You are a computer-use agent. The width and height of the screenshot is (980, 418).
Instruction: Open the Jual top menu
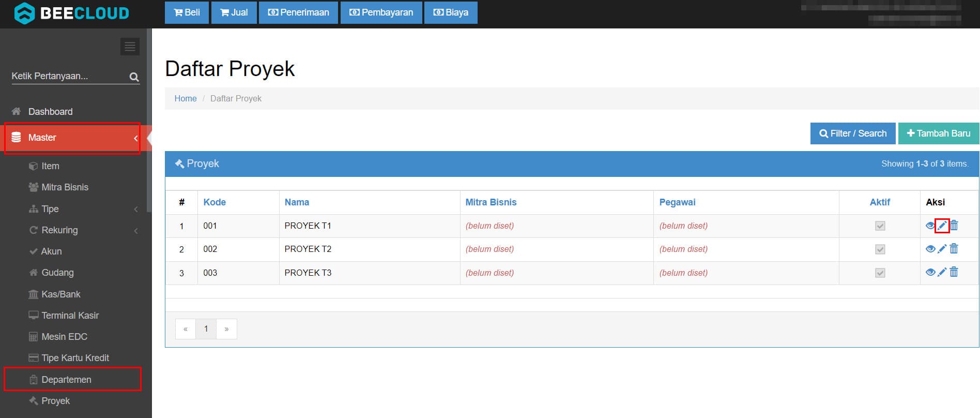pos(234,12)
